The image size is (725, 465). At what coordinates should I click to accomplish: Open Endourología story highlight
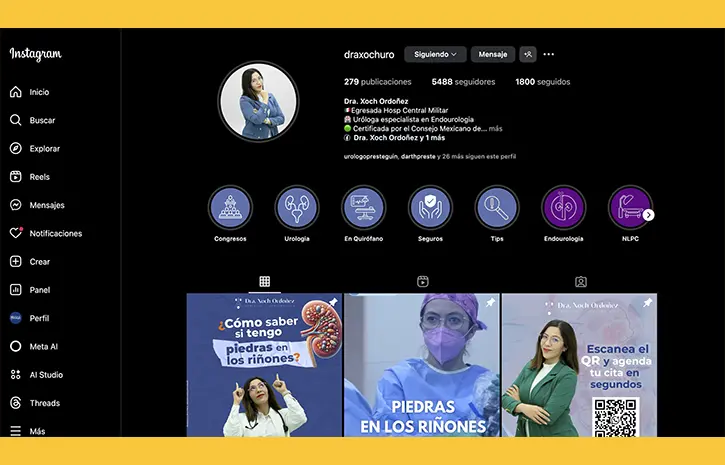click(564, 208)
